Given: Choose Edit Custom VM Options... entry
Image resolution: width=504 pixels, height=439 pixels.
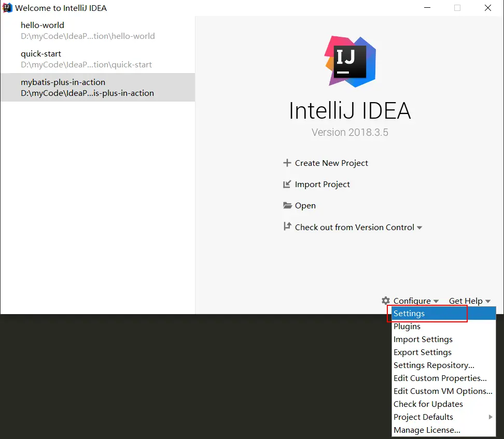Looking at the screenshot, I should coord(443,391).
